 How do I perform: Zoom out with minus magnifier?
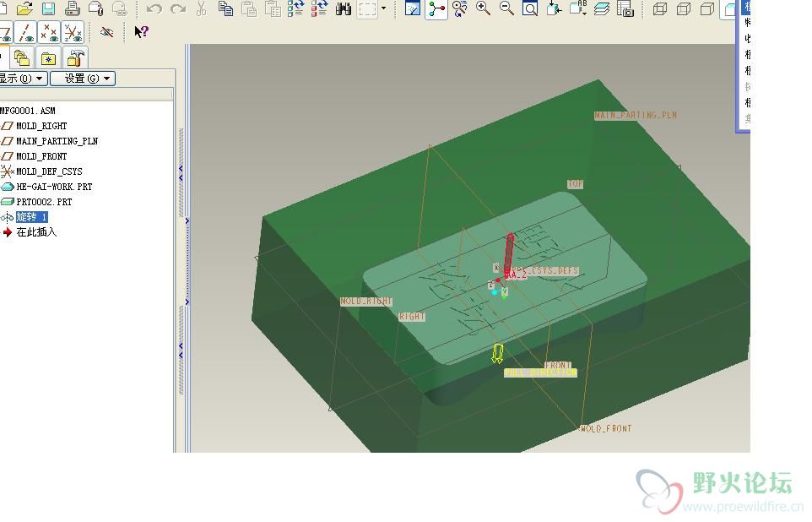tap(507, 8)
